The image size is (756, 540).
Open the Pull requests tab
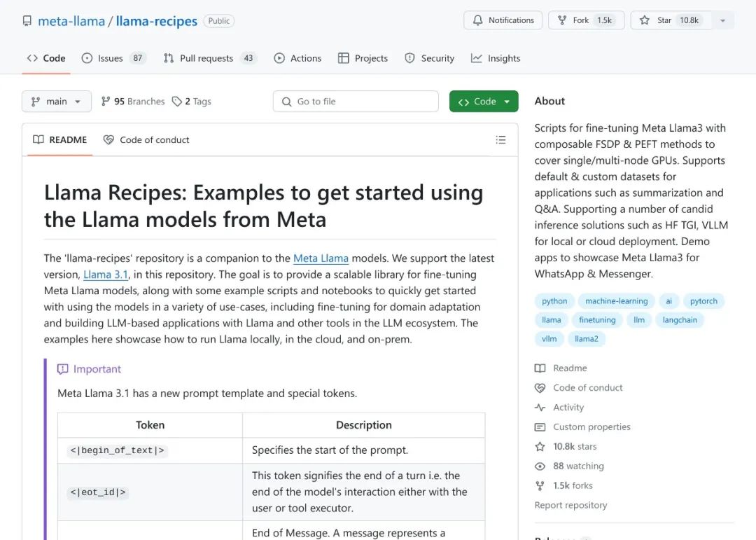[209, 58]
